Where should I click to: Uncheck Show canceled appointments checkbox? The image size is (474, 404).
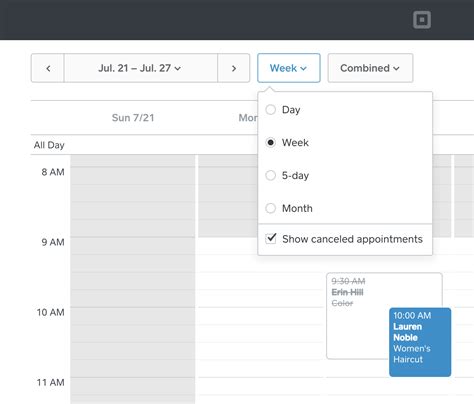271,238
